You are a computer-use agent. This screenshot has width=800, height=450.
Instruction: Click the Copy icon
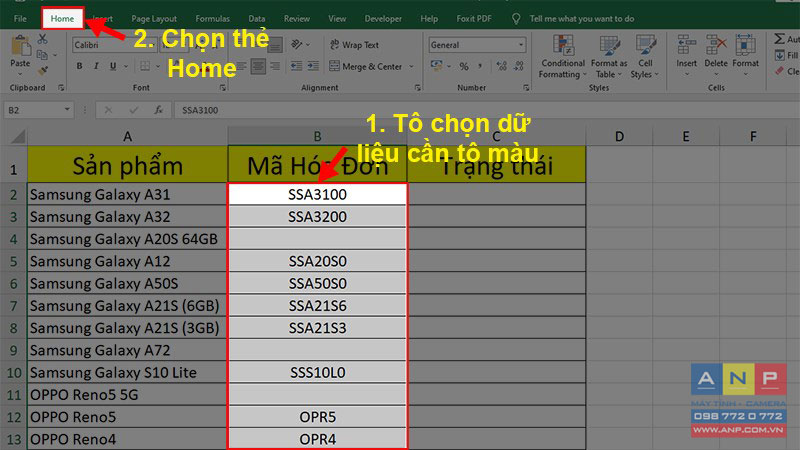click(x=42, y=55)
